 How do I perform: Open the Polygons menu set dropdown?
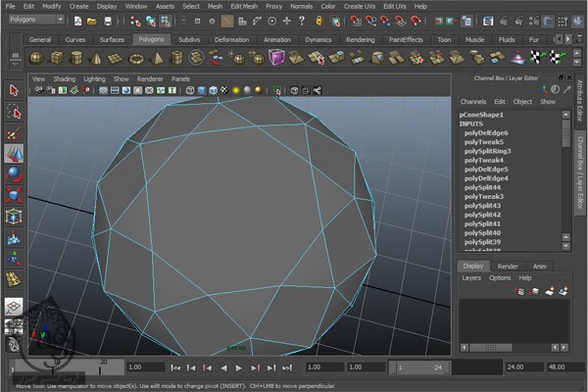click(35, 19)
